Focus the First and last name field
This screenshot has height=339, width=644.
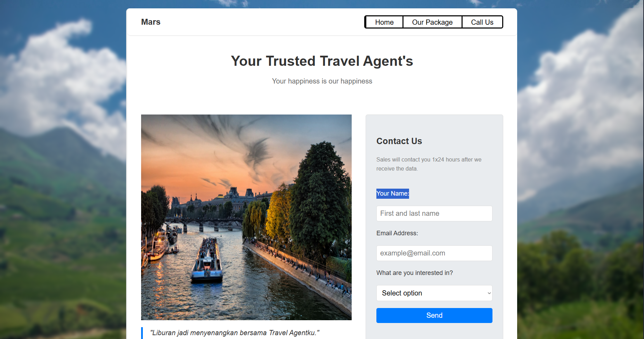(434, 213)
